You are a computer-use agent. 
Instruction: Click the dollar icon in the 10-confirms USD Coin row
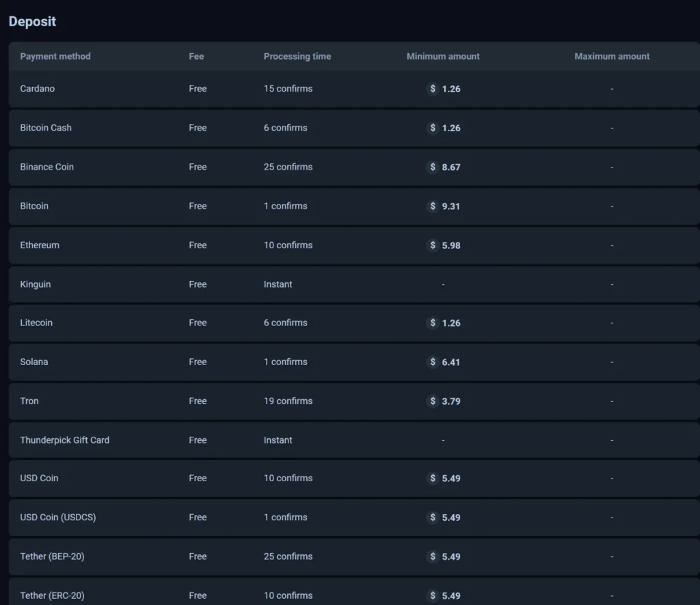pyautogui.click(x=433, y=479)
